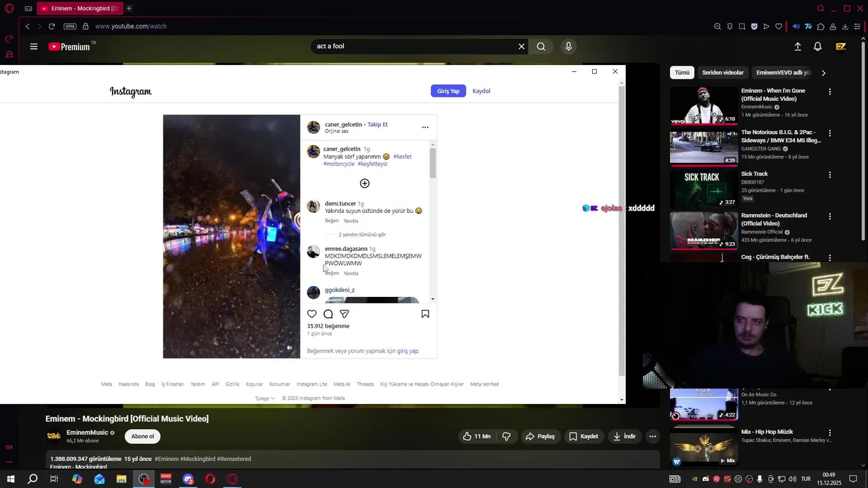Image resolution: width=868 pixels, height=488 pixels.
Task: Start YouTube voice search microphone
Action: coord(568,47)
